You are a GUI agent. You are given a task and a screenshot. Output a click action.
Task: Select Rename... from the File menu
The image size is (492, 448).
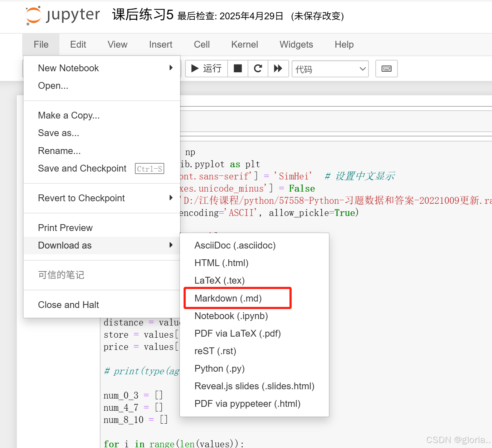click(x=59, y=151)
